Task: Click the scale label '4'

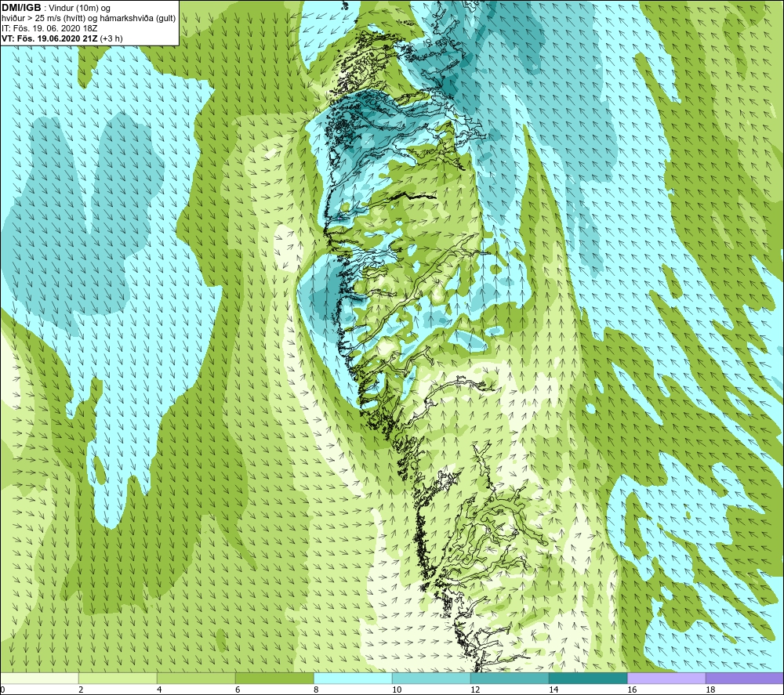Action: (x=159, y=690)
